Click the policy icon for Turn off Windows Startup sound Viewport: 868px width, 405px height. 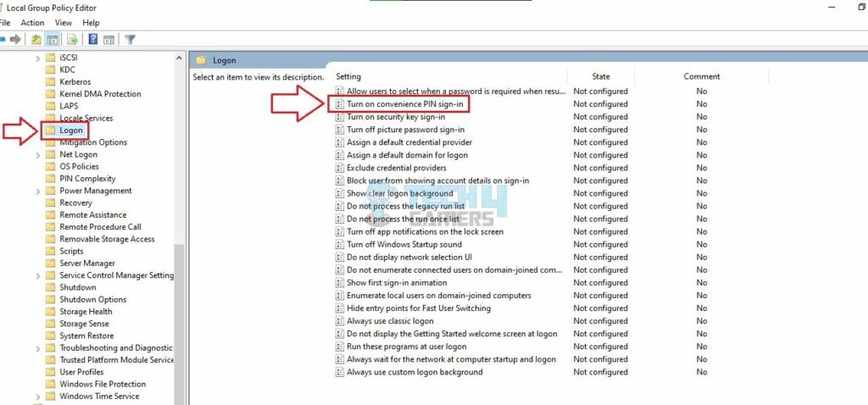340,245
